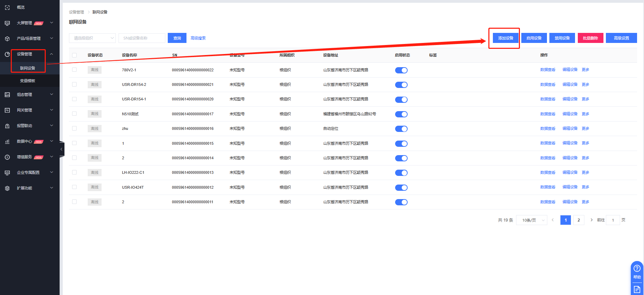644x295 pixels.
Task: Click the 产品/场景管理 cube icon
Action: click(x=7, y=38)
